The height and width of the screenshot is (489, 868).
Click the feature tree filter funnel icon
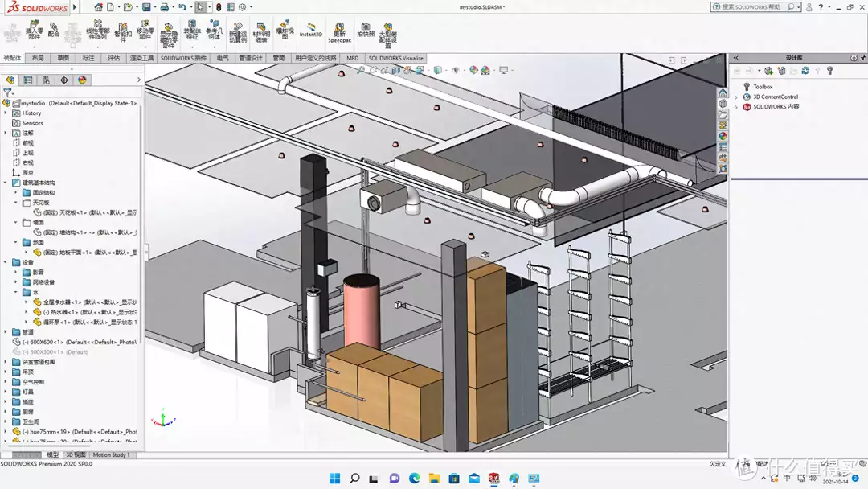click(7, 92)
